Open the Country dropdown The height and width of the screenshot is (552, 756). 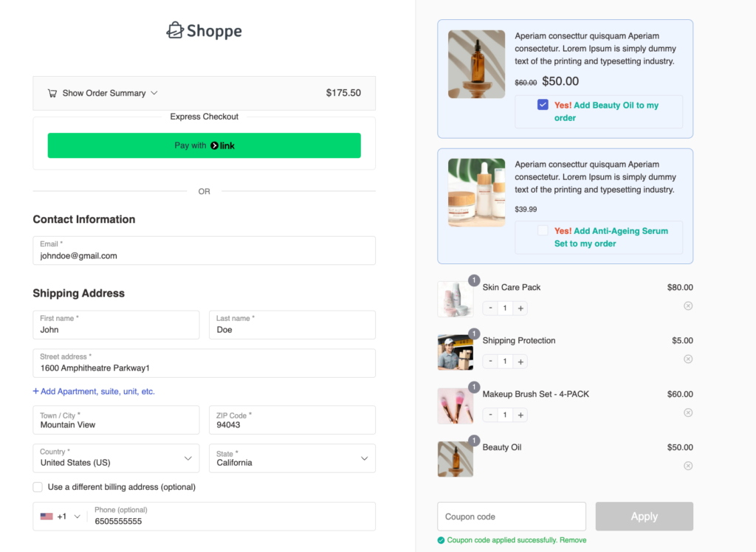point(116,458)
